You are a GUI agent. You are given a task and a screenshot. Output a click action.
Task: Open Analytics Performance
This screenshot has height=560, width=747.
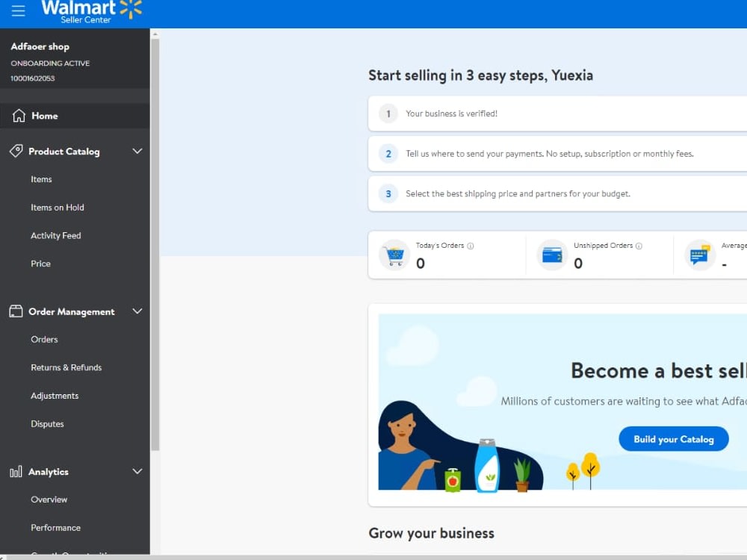(x=56, y=528)
